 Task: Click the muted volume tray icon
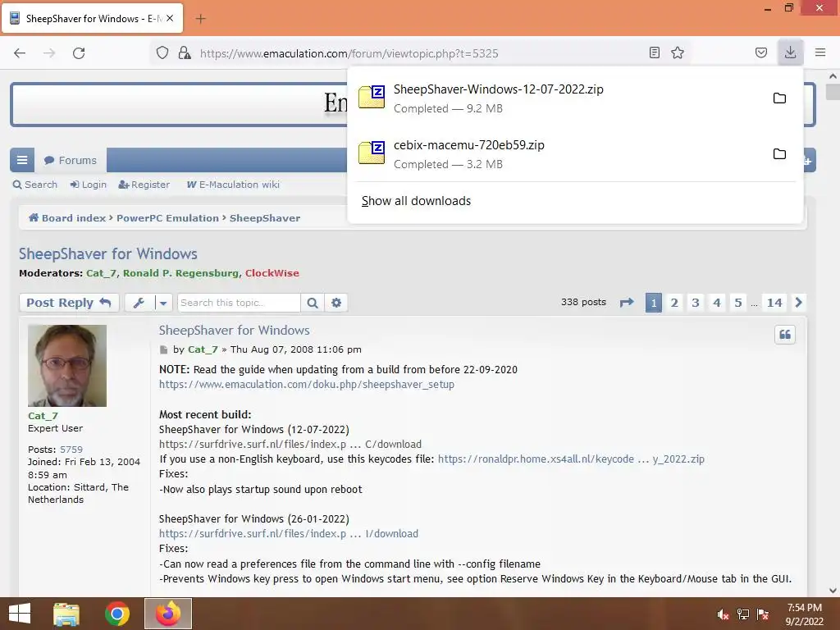[x=724, y=614]
